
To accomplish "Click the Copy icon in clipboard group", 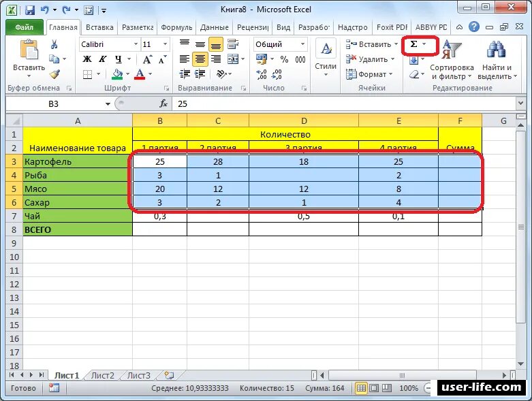I will click(54, 59).
